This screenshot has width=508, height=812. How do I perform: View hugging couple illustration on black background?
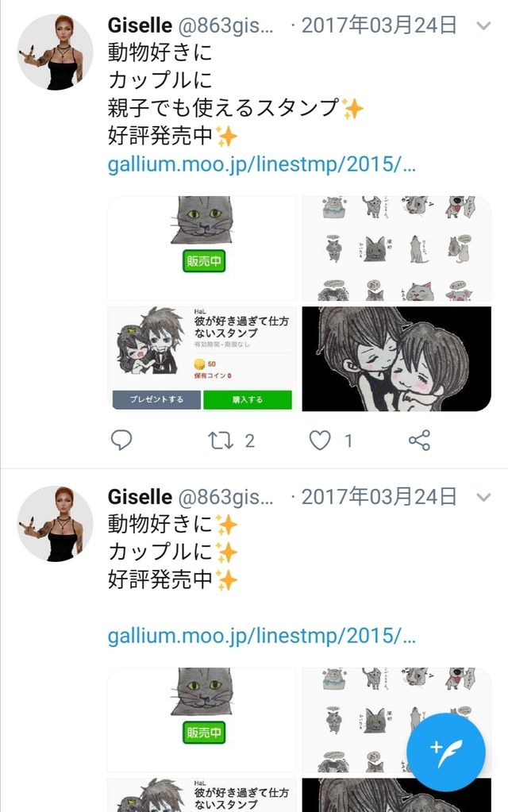(397, 359)
